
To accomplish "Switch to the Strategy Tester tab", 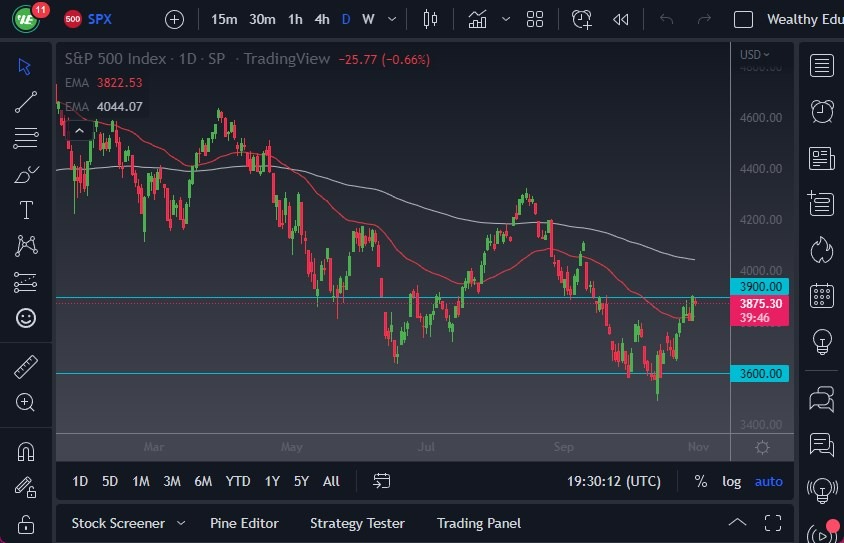I will coord(357,523).
